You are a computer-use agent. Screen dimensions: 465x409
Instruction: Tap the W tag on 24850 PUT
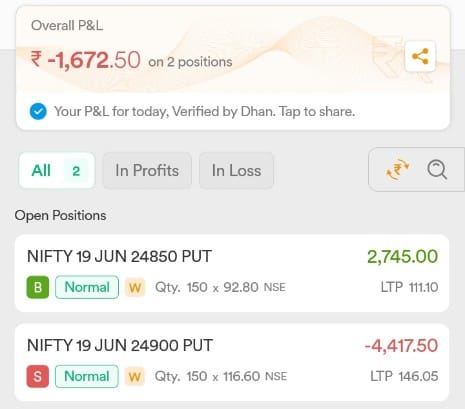click(135, 287)
